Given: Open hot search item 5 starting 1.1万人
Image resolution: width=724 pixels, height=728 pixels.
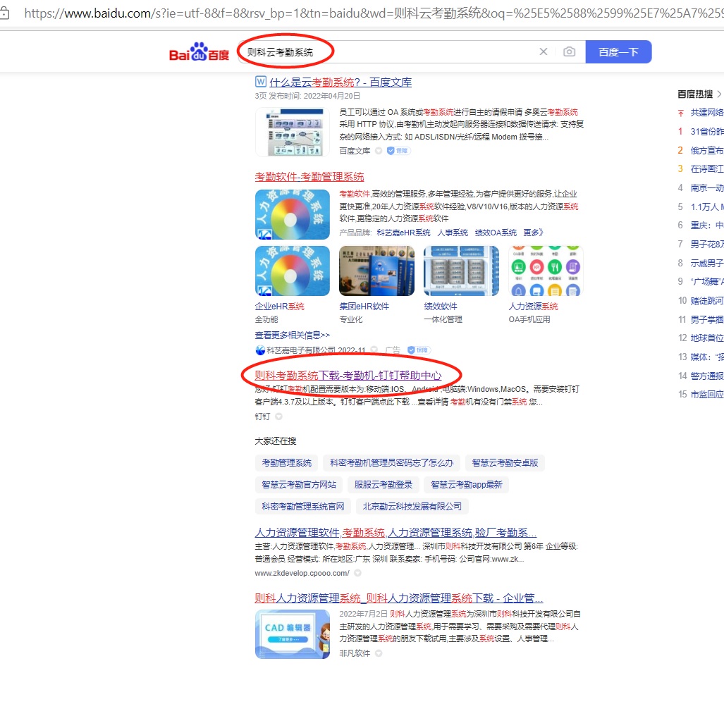Looking at the screenshot, I should (707, 206).
